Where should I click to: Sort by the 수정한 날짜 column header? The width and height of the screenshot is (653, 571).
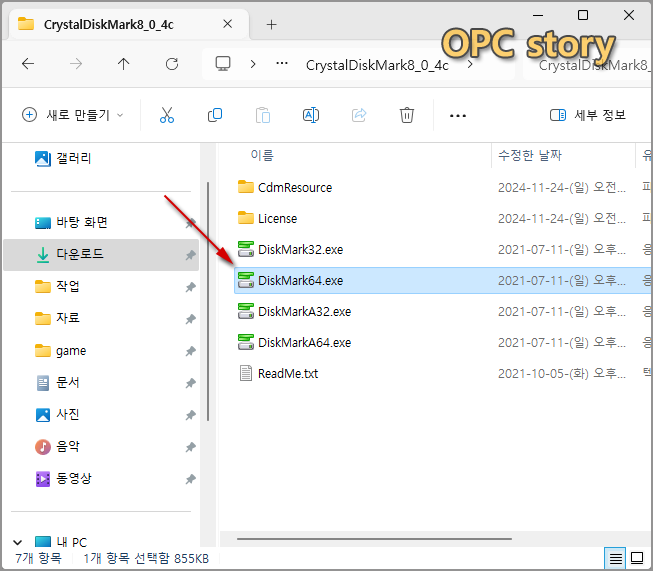point(530,155)
